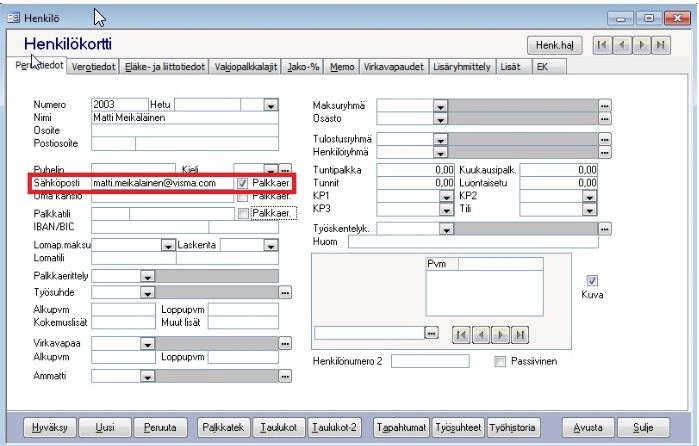Image resolution: width=699 pixels, height=446 pixels.
Task: Switch to the EK tab
Action: [549, 67]
